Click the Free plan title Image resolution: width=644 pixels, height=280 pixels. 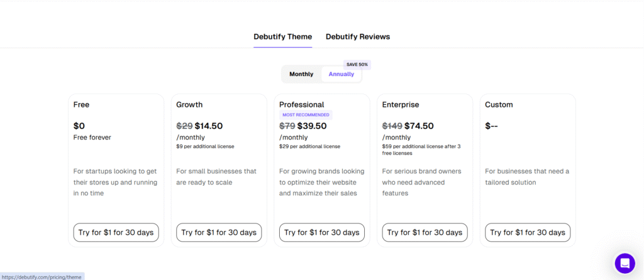click(x=81, y=105)
